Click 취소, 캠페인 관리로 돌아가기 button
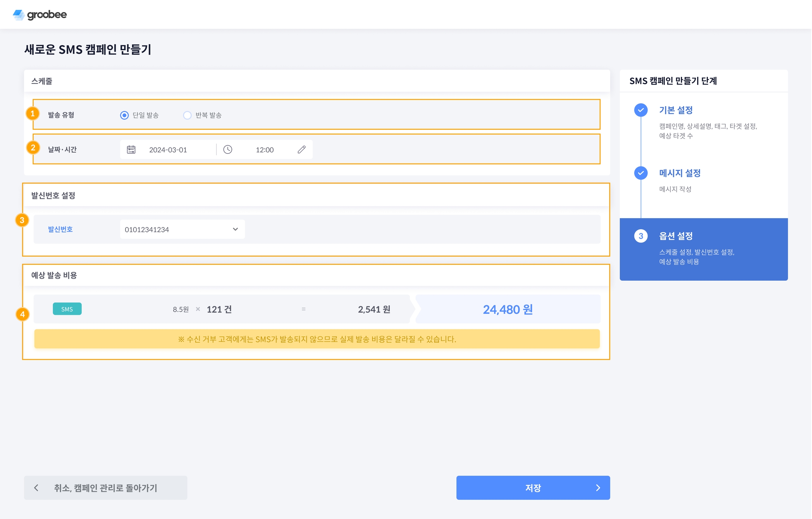The width and height of the screenshot is (812, 519). coord(105,488)
